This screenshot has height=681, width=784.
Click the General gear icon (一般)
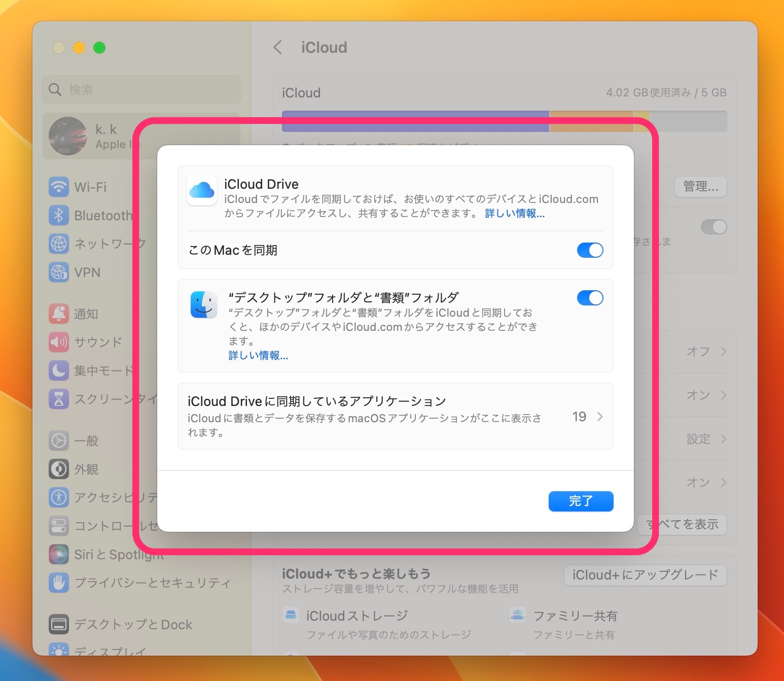coord(59,440)
